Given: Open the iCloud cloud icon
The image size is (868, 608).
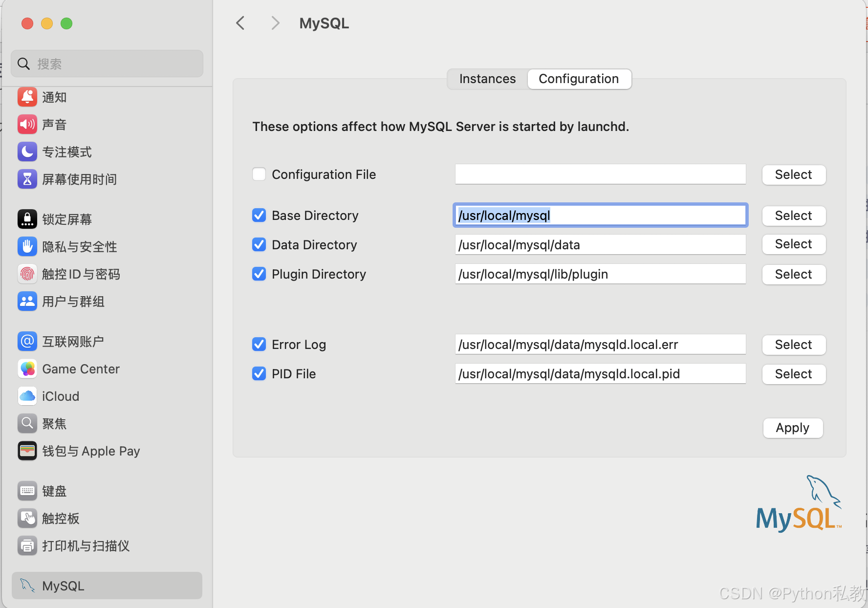Looking at the screenshot, I should [x=27, y=396].
